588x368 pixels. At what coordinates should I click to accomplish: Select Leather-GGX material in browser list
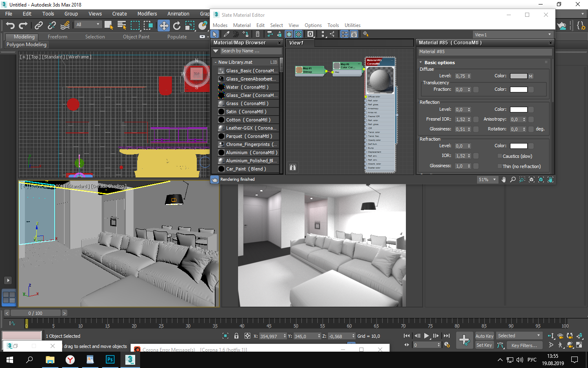(248, 128)
